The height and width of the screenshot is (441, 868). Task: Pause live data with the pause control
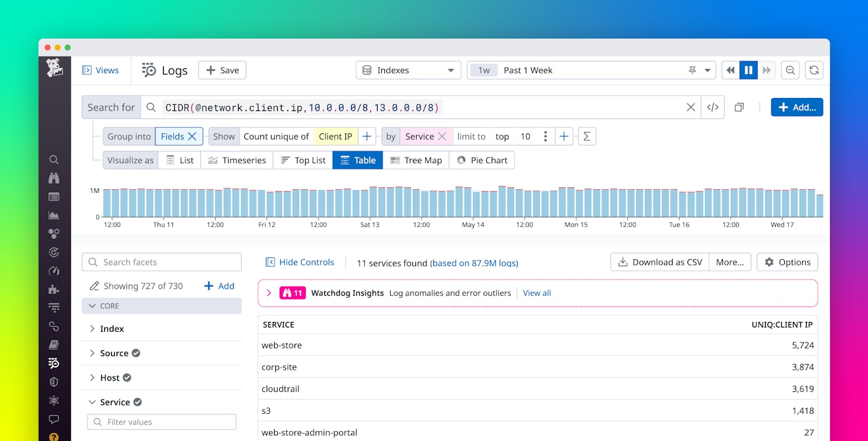[x=748, y=69]
